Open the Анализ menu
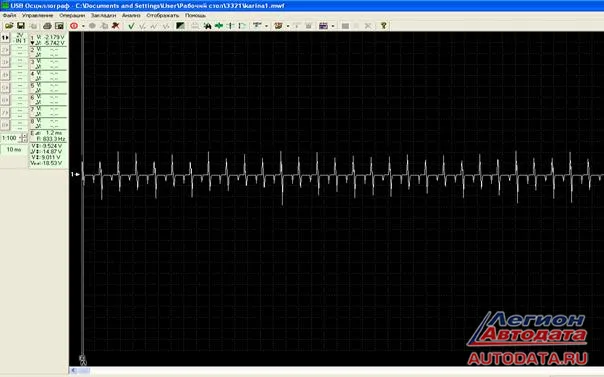The height and width of the screenshot is (377, 604). tap(131, 15)
